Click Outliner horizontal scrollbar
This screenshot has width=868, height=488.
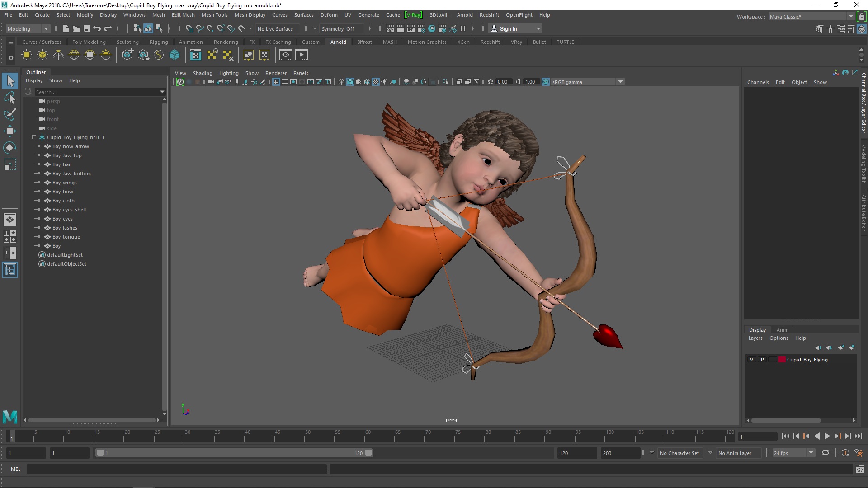pyautogui.click(x=92, y=420)
